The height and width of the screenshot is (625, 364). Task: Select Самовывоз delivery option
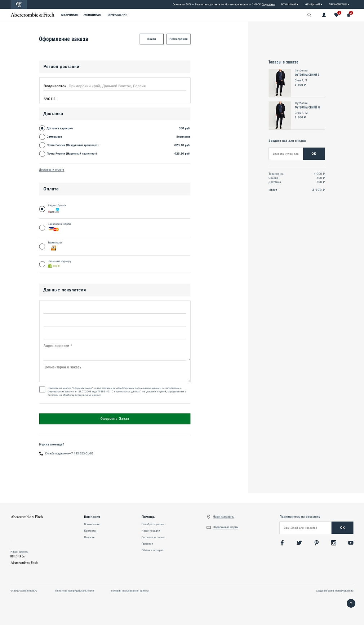point(42,137)
